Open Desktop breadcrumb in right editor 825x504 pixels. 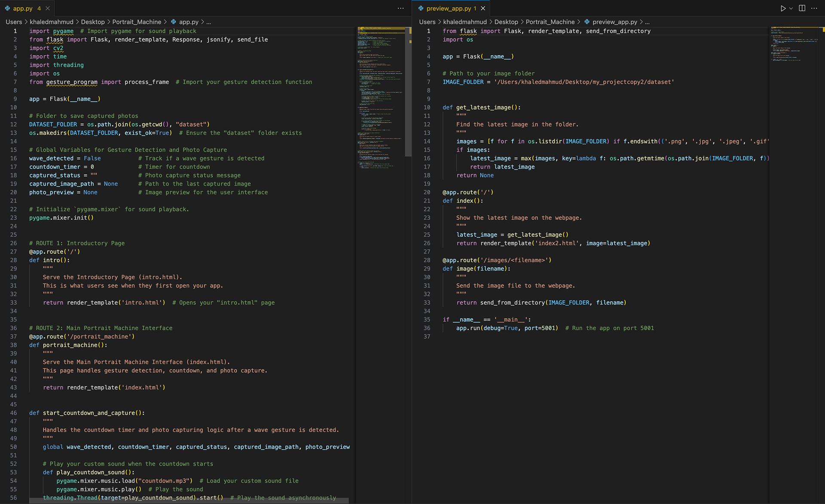tap(506, 22)
